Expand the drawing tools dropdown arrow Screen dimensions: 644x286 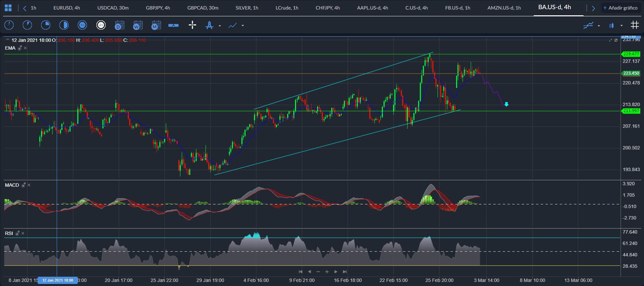click(220, 26)
